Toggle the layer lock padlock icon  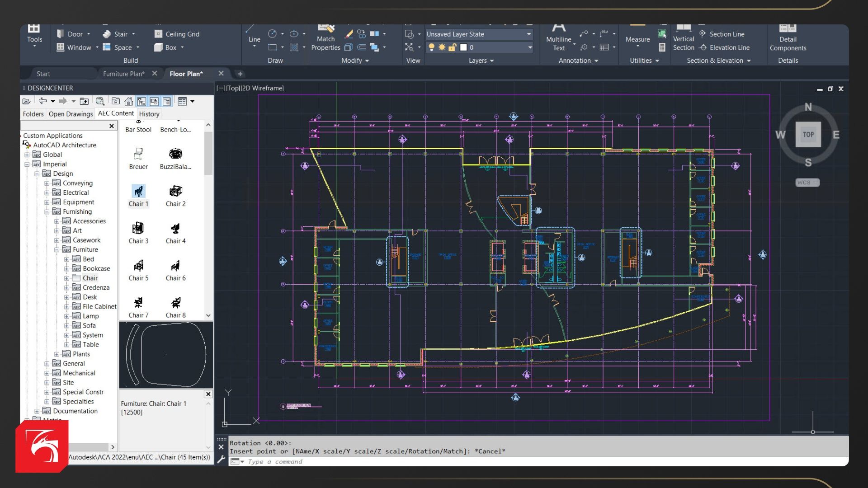452,47
